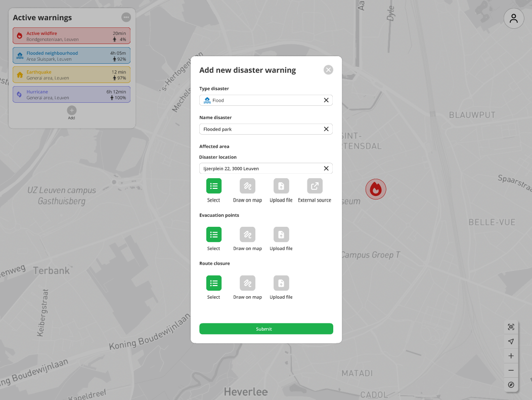532x400 pixels.
Task: Choose Select for Evacuation points
Action: point(214,234)
